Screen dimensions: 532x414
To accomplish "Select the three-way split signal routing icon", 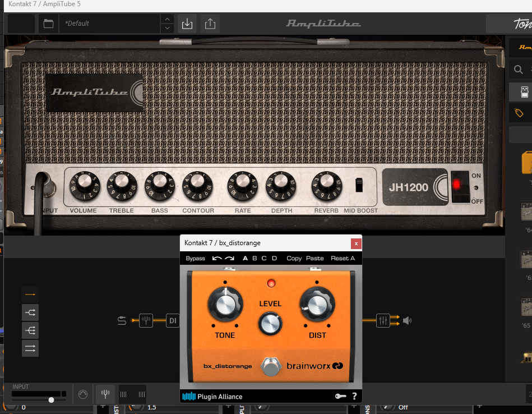I will [30, 330].
